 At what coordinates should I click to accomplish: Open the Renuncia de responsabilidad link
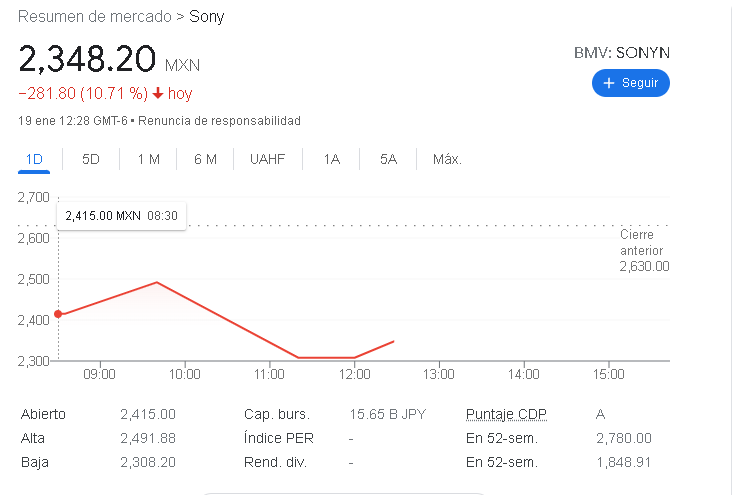(219, 121)
